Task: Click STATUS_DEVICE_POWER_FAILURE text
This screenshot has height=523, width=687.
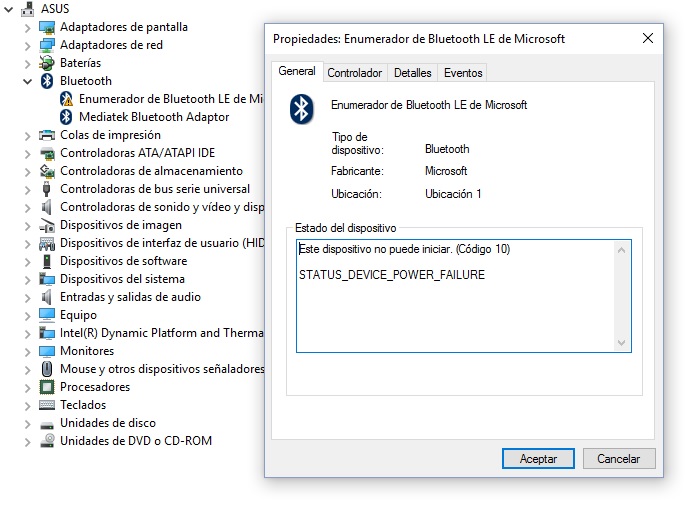Action: (x=392, y=275)
